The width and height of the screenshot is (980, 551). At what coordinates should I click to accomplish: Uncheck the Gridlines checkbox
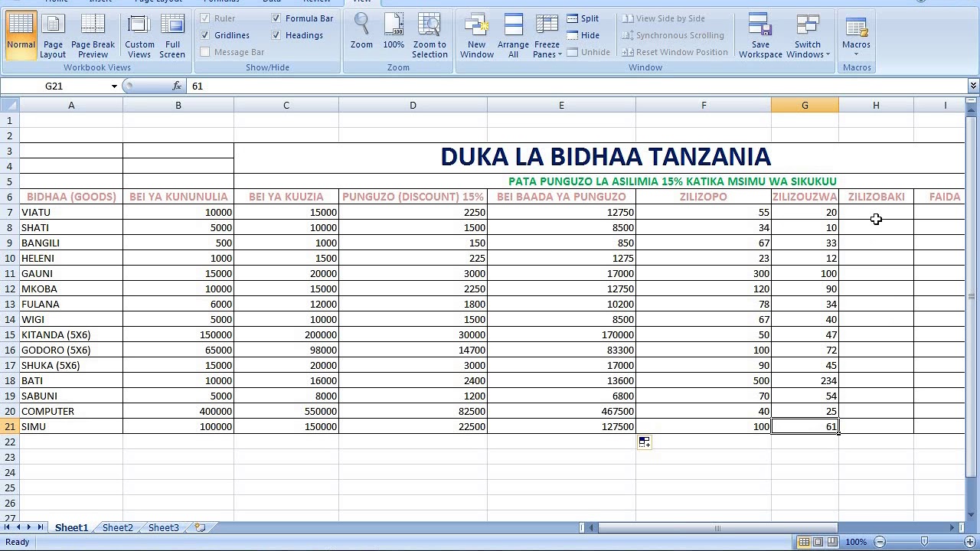[205, 35]
